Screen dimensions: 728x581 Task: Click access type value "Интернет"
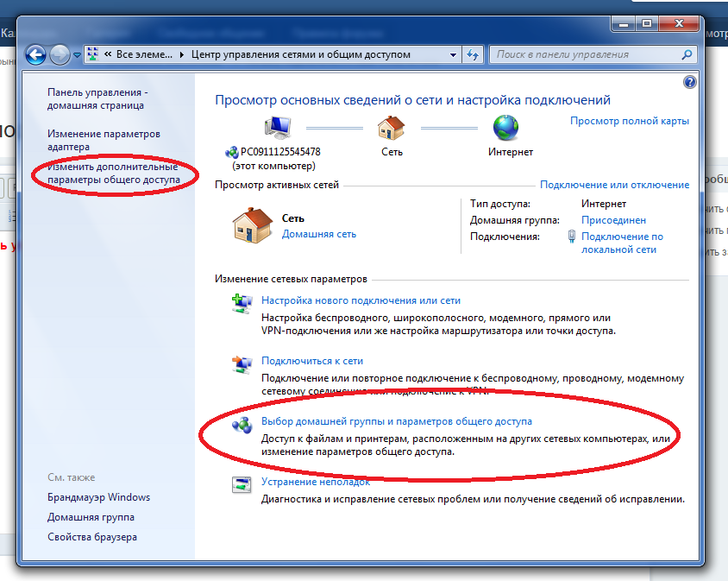pos(603,204)
